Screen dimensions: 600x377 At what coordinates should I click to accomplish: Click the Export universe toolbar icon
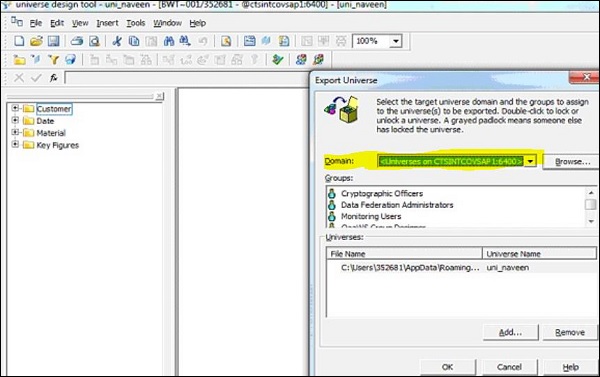pos(302,59)
